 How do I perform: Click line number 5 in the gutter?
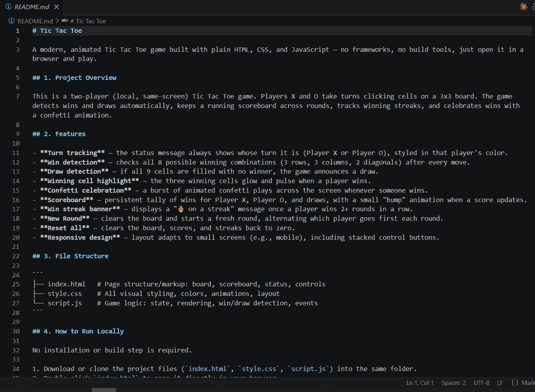click(x=17, y=78)
